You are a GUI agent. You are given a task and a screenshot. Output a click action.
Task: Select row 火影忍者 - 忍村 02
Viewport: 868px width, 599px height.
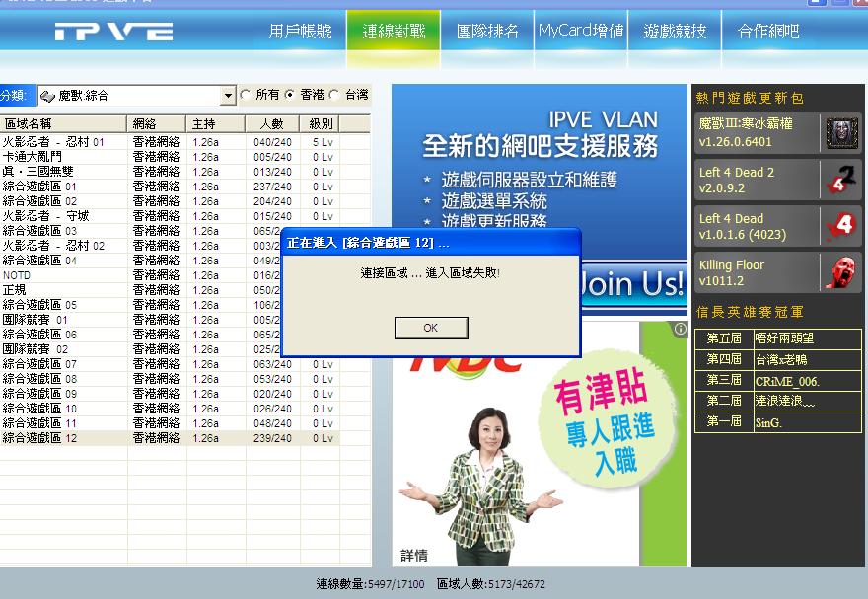point(141,246)
